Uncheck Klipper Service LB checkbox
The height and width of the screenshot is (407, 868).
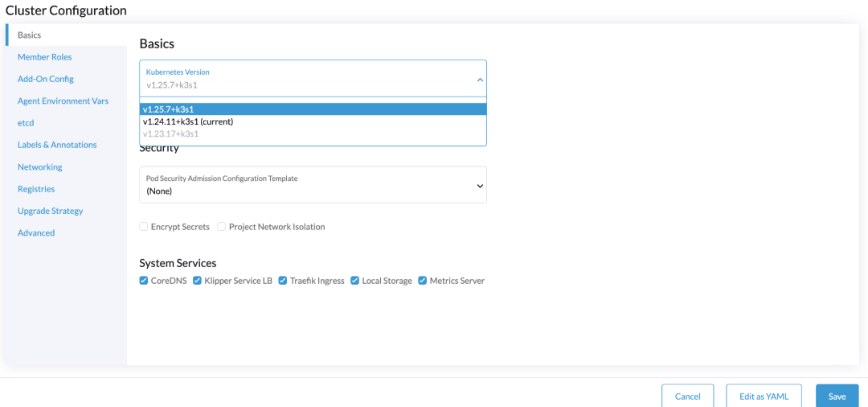[198, 281]
